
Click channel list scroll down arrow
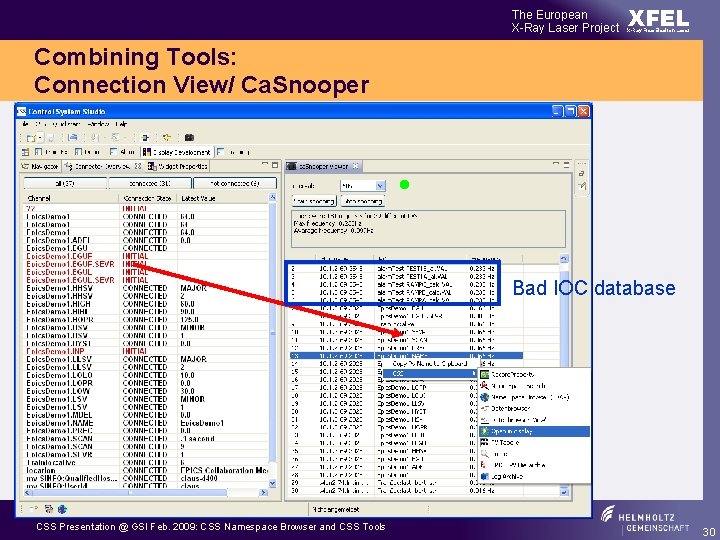[272, 483]
